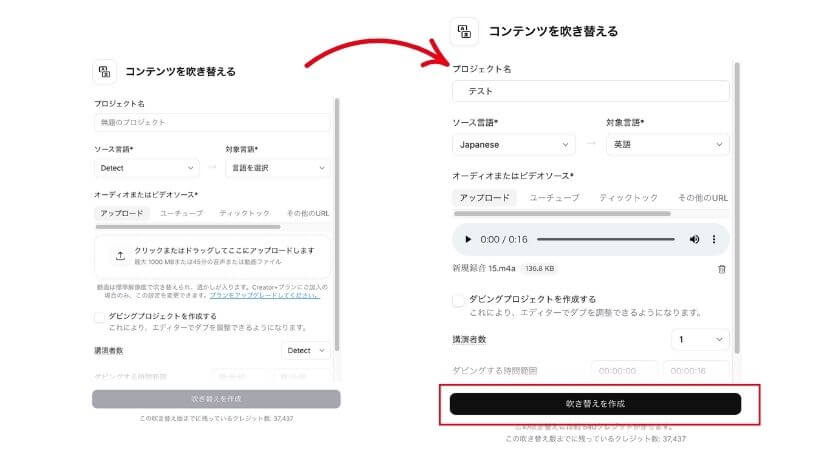The width and height of the screenshot is (830, 450).
Task: Expand the 言語を選択 target language dropdown
Action: 278,168
